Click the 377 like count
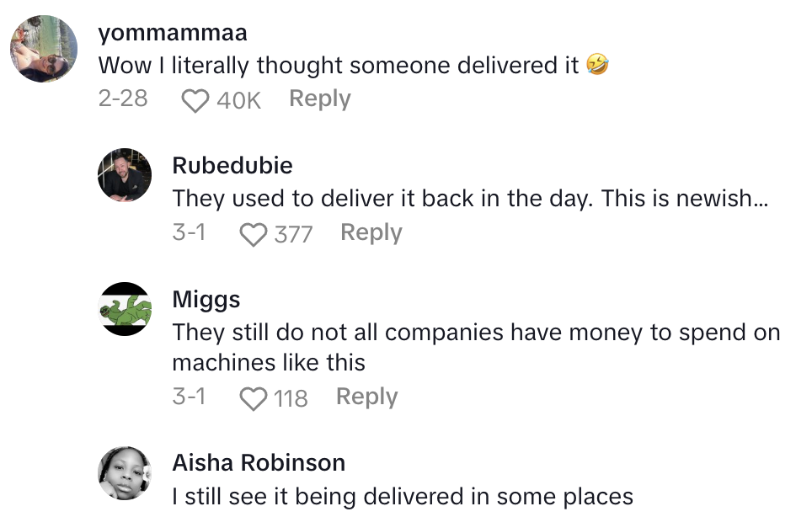812x517 pixels. [293, 234]
